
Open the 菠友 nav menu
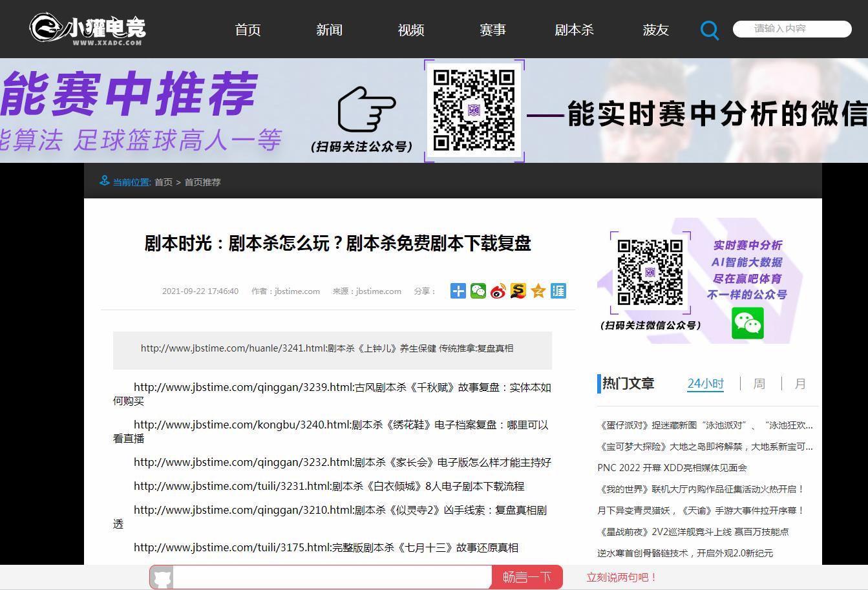click(x=655, y=30)
